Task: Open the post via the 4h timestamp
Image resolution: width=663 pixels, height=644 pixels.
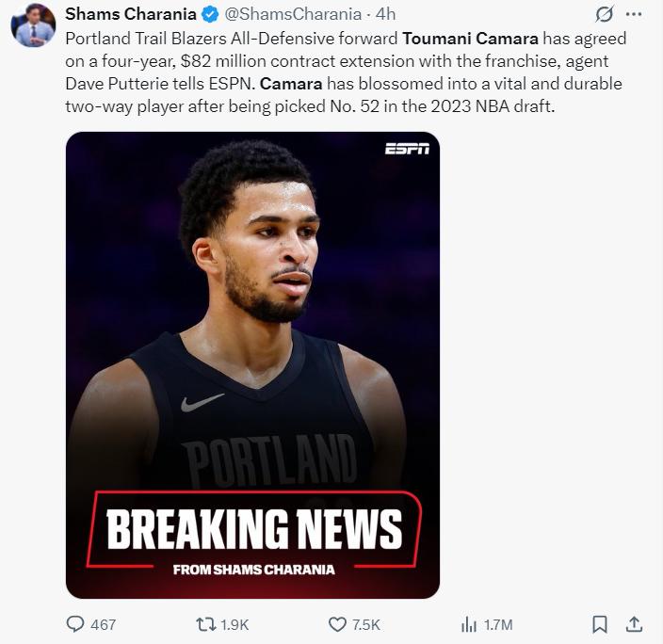Action: point(385,14)
